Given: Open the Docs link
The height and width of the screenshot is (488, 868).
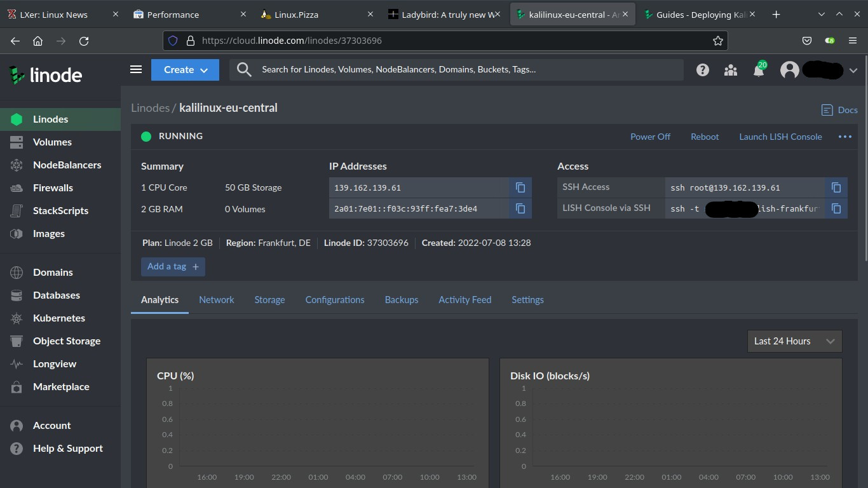Looking at the screenshot, I should (839, 110).
